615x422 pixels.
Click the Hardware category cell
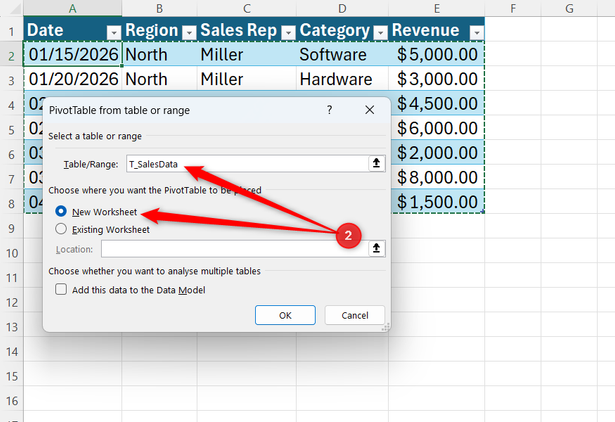pyautogui.click(x=342, y=79)
